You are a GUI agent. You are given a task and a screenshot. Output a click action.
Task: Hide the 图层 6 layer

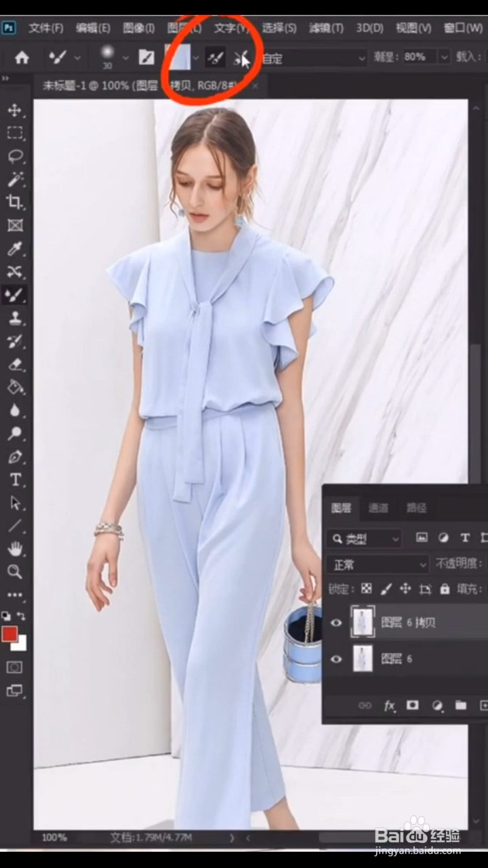click(x=336, y=659)
